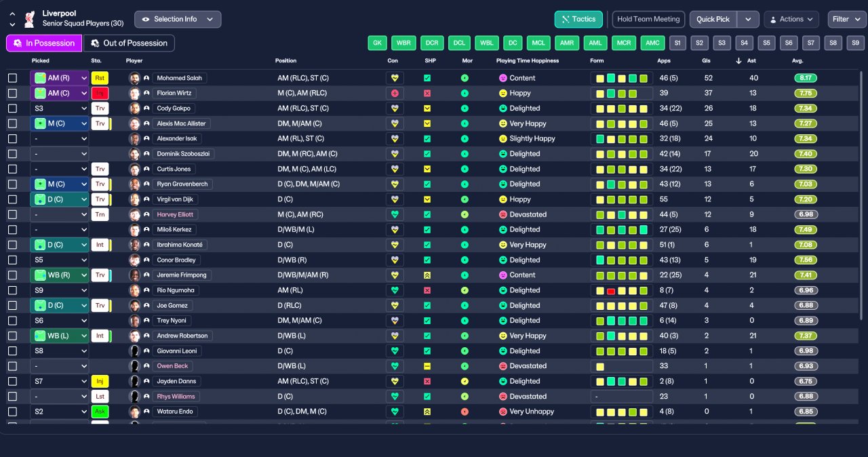Click the sort arrow beside Ast column
The width and height of the screenshot is (868, 457).
click(x=738, y=61)
